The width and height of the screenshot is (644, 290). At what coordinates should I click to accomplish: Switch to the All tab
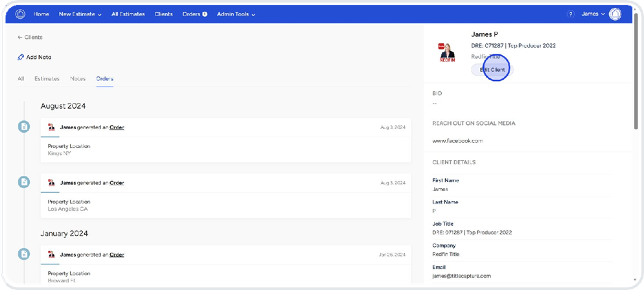21,78
